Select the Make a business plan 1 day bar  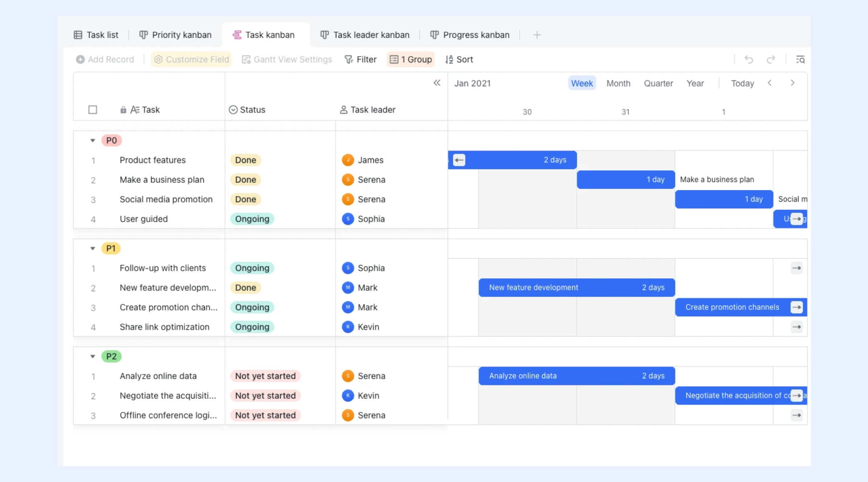click(x=626, y=180)
